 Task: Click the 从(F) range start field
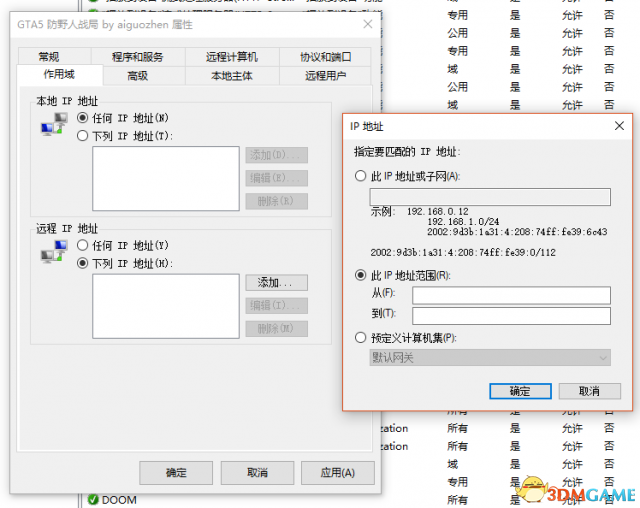point(511,295)
